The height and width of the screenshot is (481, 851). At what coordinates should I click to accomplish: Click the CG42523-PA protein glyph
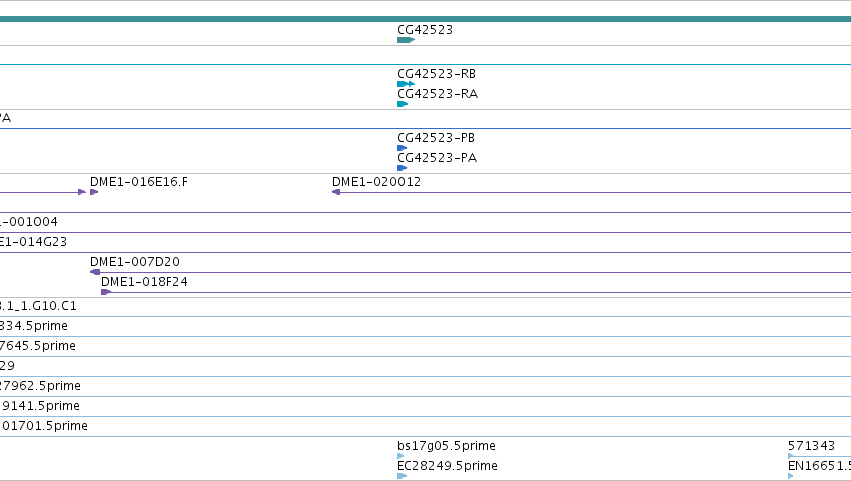click(x=402, y=168)
